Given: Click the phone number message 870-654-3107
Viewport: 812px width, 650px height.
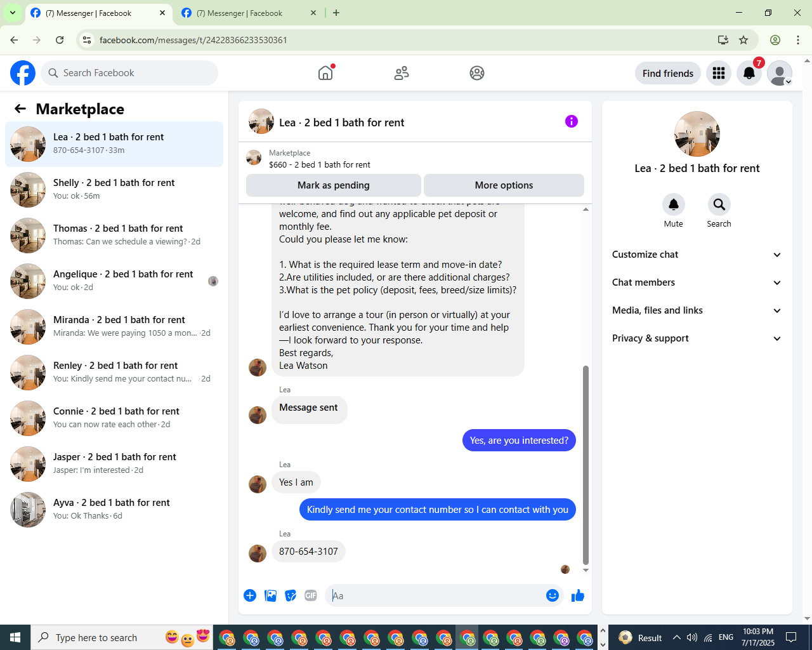Looking at the screenshot, I should (308, 552).
